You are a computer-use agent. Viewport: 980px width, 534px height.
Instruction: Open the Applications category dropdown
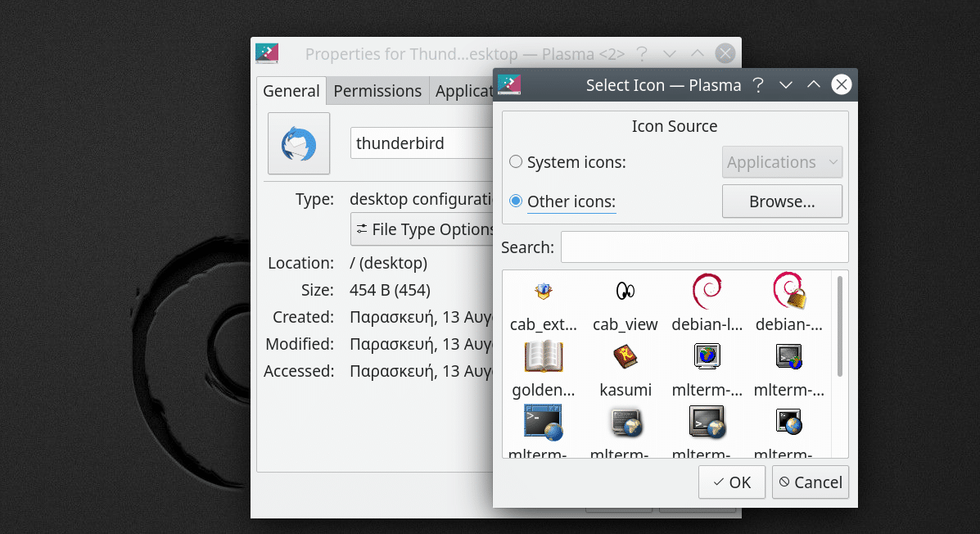[782, 162]
